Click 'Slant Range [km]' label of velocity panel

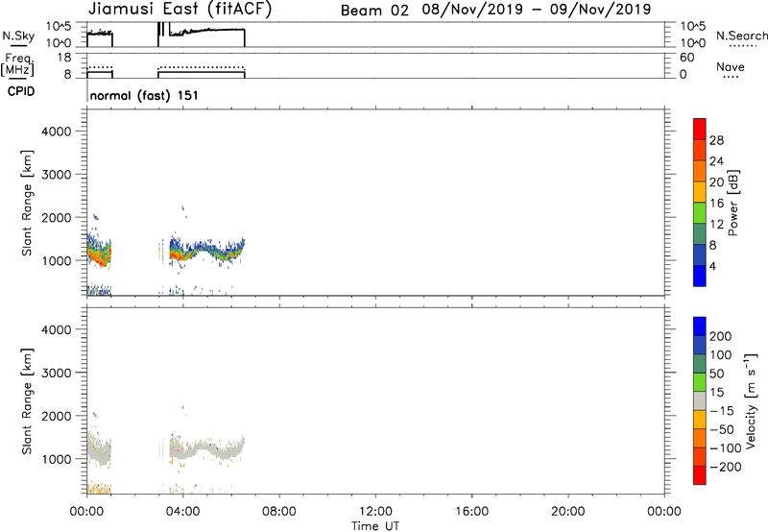[27, 401]
